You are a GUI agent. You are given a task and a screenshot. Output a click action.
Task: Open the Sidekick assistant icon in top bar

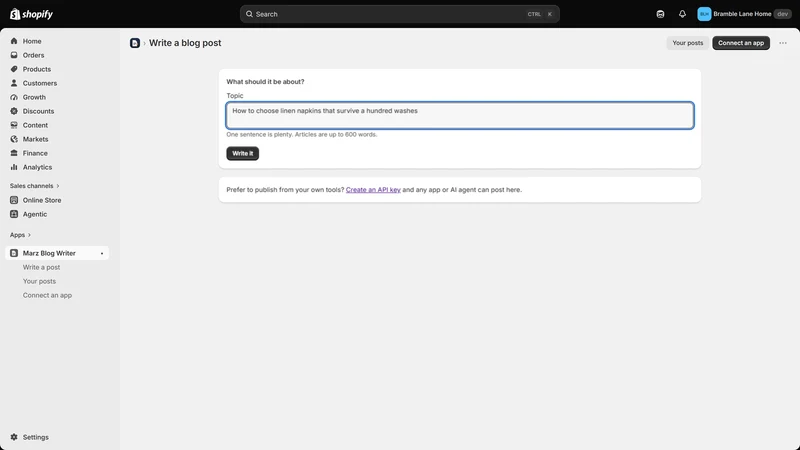pyautogui.click(x=660, y=14)
